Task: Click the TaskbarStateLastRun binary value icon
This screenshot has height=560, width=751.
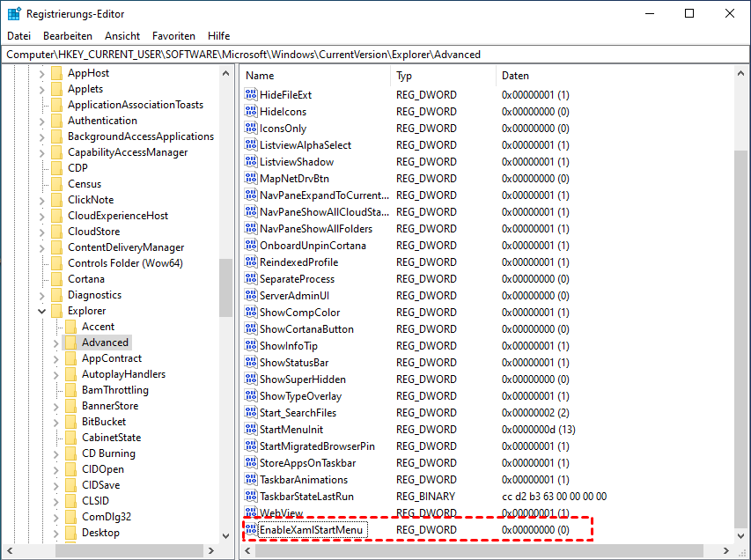Action: coord(251,497)
